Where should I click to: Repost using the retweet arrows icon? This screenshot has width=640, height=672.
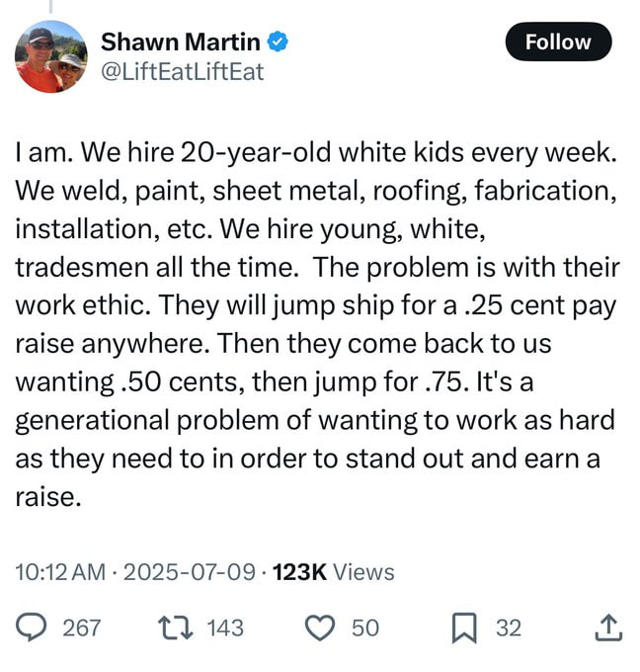click(x=175, y=628)
